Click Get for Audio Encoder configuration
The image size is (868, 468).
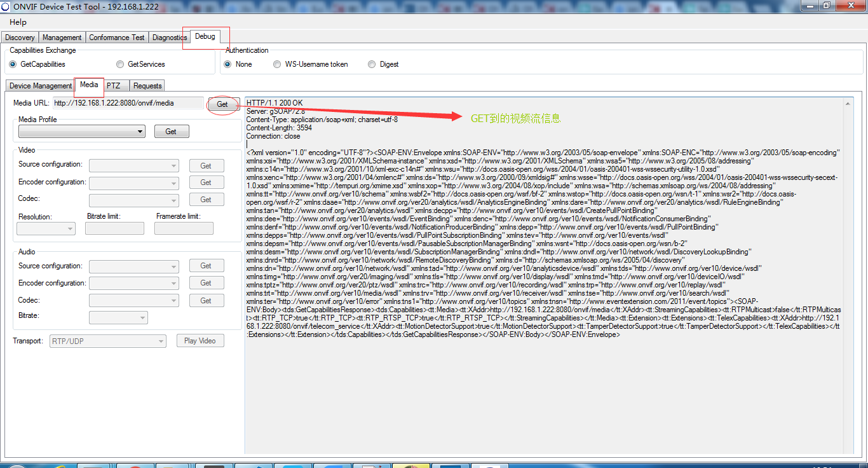(x=206, y=283)
